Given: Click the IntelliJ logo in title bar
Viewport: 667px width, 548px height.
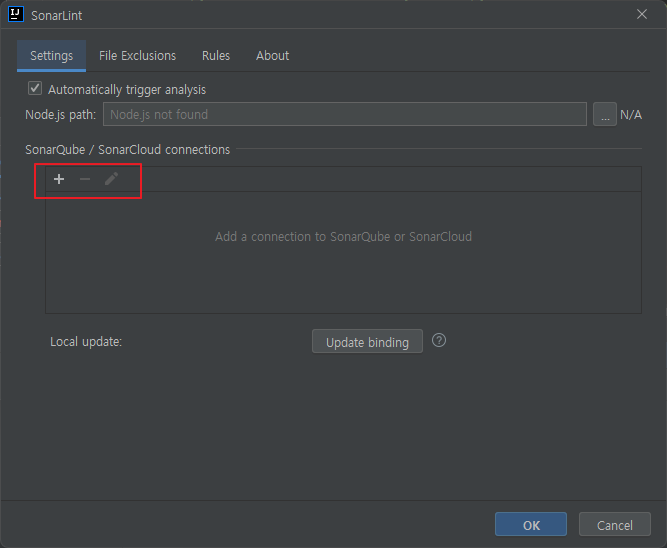Looking at the screenshot, I should pyautogui.click(x=16, y=14).
